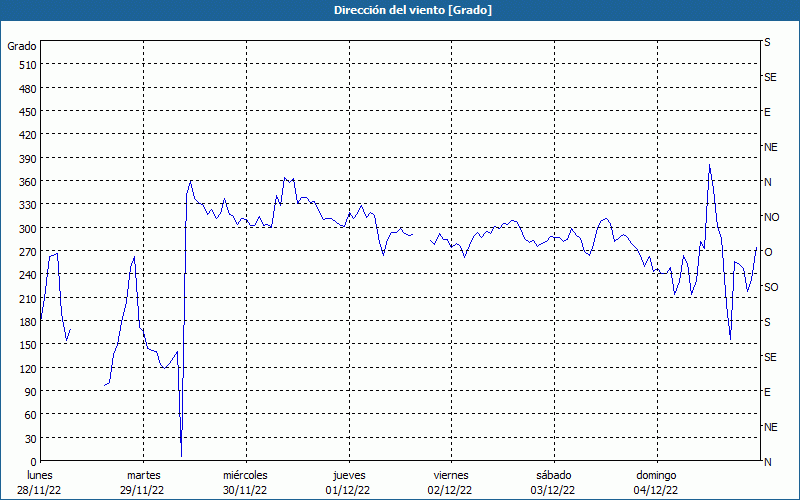Viewport: 800px width, 500px height.
Task: Click the 270 degree axis label
Action: pos(28,252)
